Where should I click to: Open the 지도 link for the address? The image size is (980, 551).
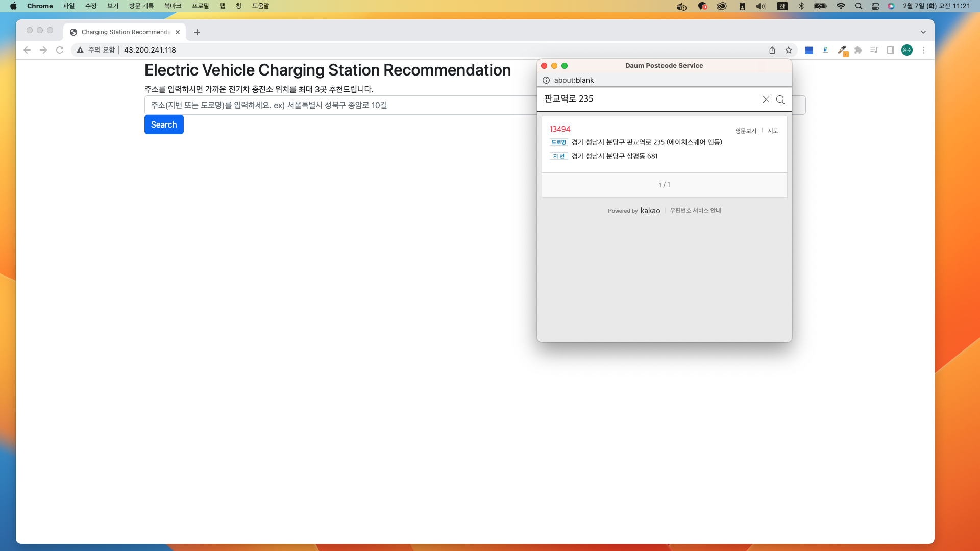[773, 131]
